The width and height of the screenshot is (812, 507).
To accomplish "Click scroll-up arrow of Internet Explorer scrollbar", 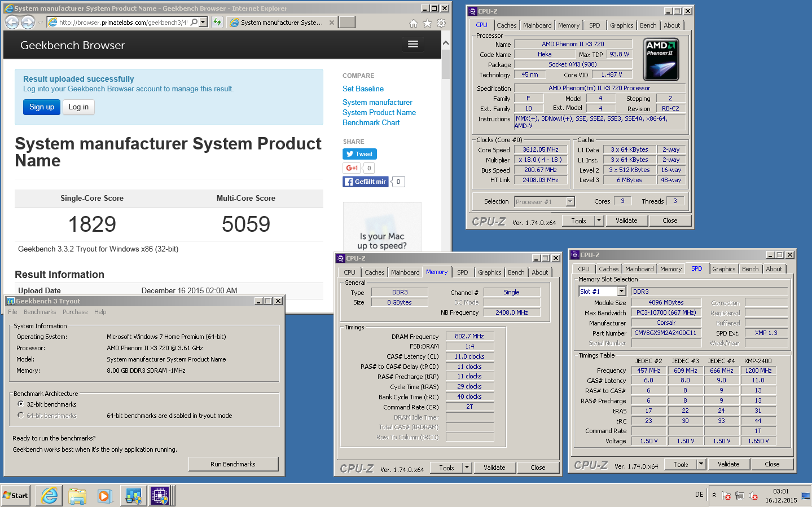I will [446, 43].
